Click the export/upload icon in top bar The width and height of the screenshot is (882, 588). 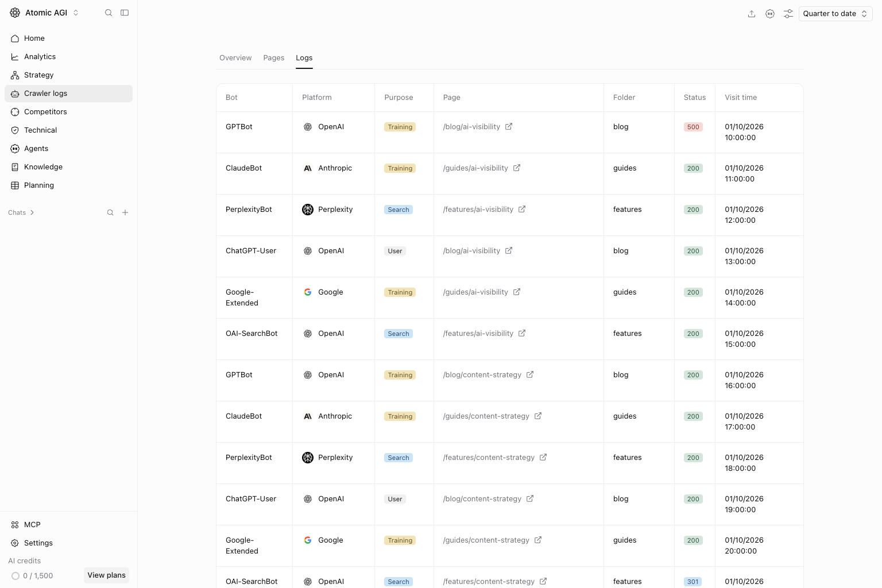(x=752, y=14)
